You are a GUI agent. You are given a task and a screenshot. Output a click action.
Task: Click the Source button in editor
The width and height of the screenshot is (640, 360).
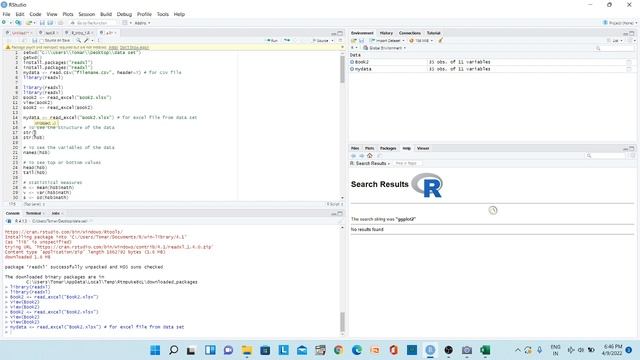point(320,40)
